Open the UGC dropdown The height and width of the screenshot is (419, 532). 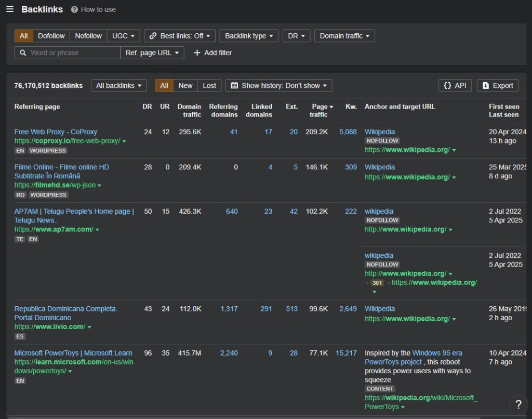pos(123,36)
